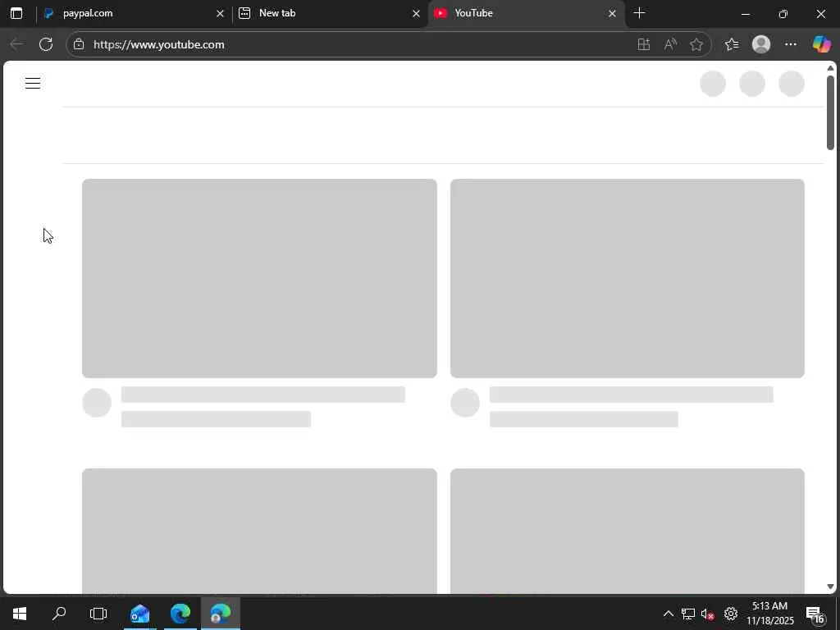View site information lock icon
Screen dimensions: 840x630
click(x=79, y=44)
